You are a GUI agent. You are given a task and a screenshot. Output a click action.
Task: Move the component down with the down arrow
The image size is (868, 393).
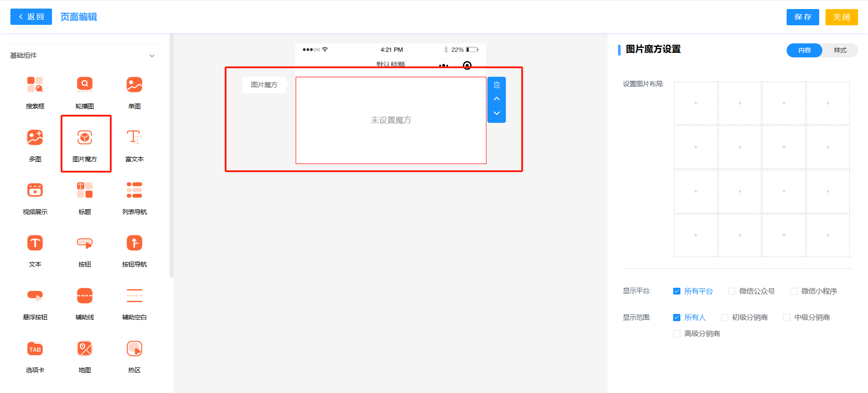click(496, 113)
